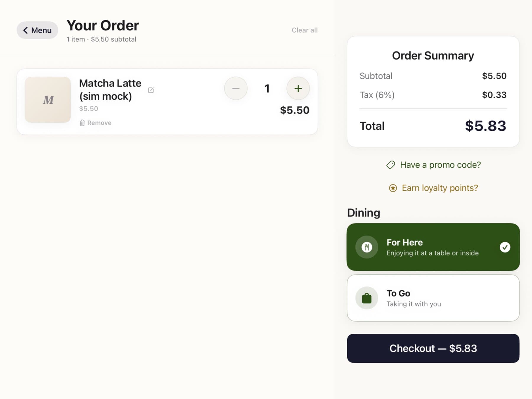Click the quantity value between the steppers
Image resolution: width=532 pixels, height=399 pixels.
click(x=267, y=88)
